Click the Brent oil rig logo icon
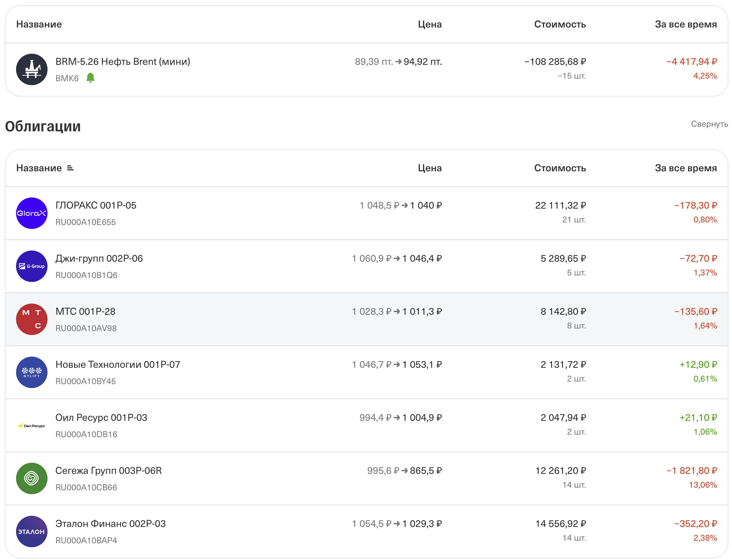The image size is (732, 560). (32, 69)
